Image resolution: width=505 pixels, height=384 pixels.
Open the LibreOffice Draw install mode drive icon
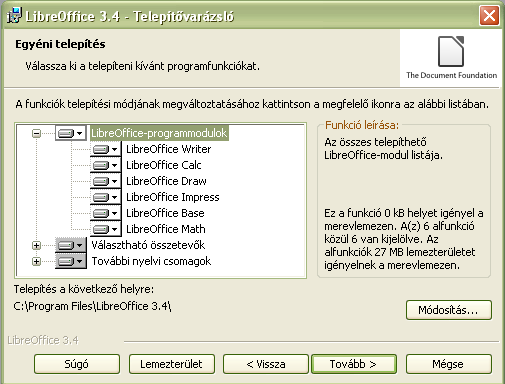point(105,181)
